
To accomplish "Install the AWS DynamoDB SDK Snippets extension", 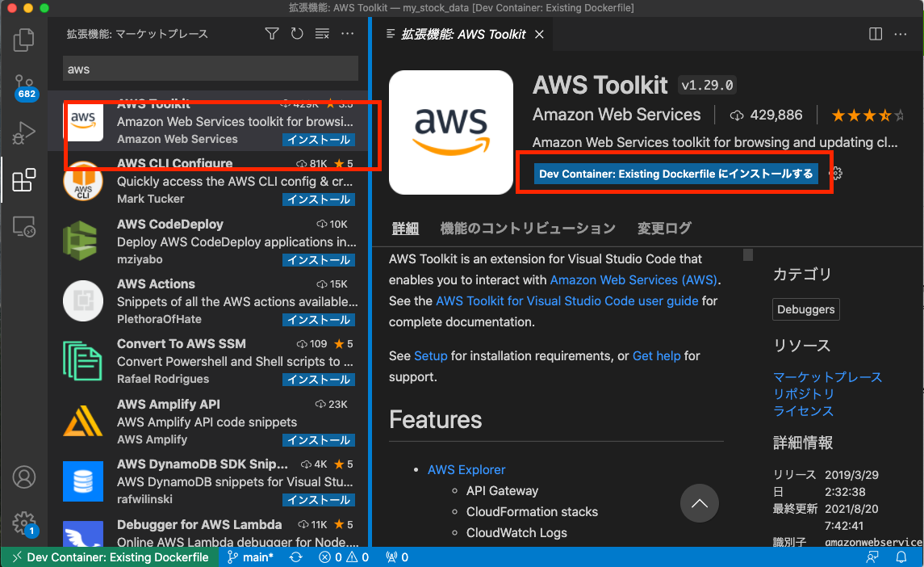I will click(x=318, y=500).
